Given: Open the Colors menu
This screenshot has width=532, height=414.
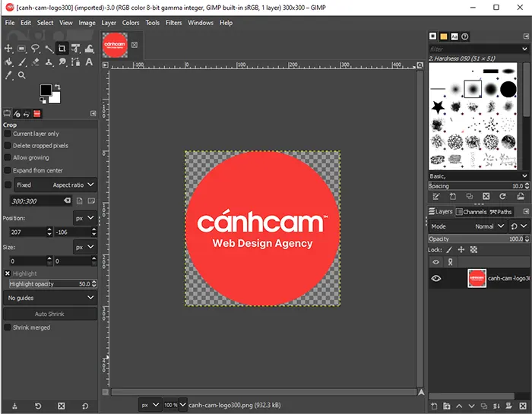Looking at the screenshot, I should pyautogui.click(x=131, y=23).
